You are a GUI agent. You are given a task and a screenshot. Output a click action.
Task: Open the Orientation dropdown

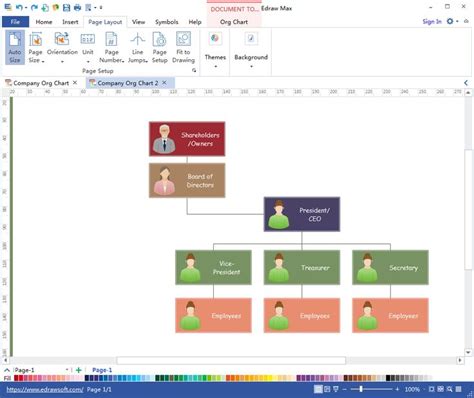coord(62,47)
